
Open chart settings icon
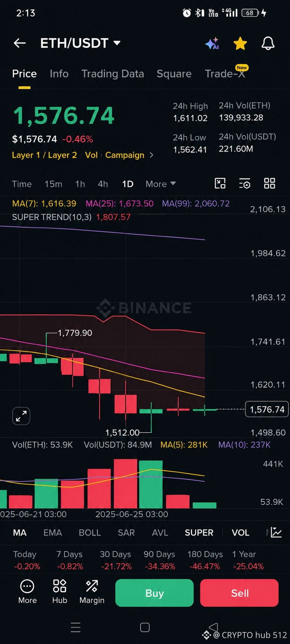click(x=244, y=183)
